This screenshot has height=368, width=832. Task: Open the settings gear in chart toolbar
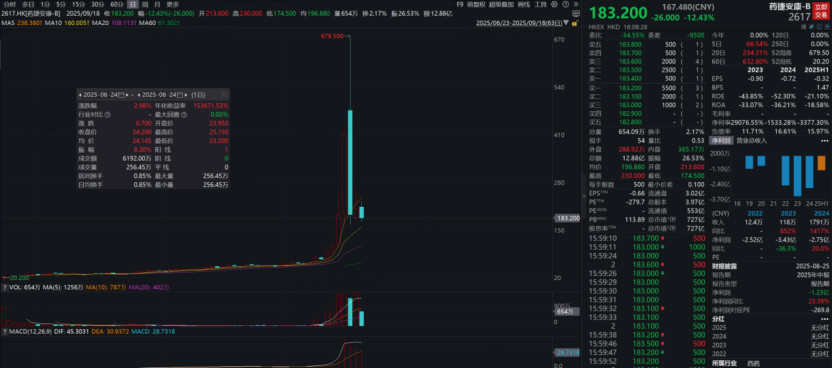click(554, 4)
